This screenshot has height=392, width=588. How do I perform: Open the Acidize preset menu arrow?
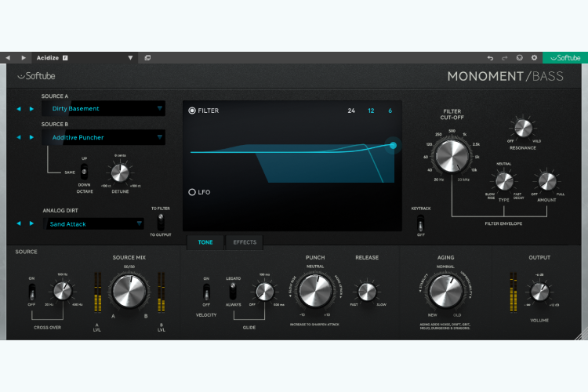(x=130, y=58)
